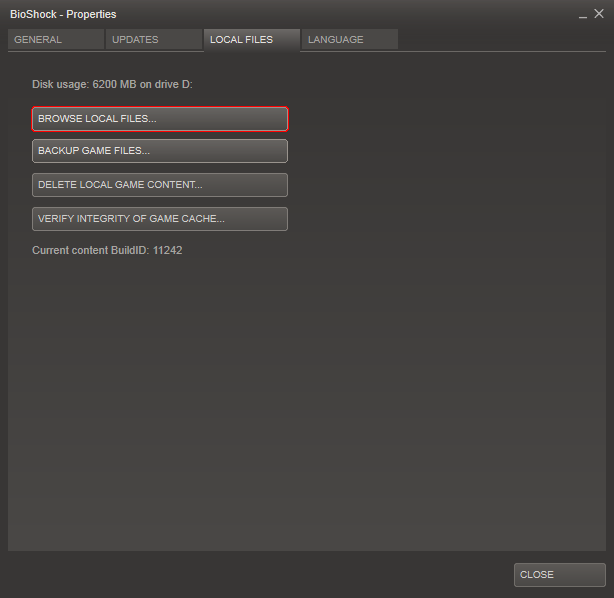Select the Local Files tab

point(252,40)
